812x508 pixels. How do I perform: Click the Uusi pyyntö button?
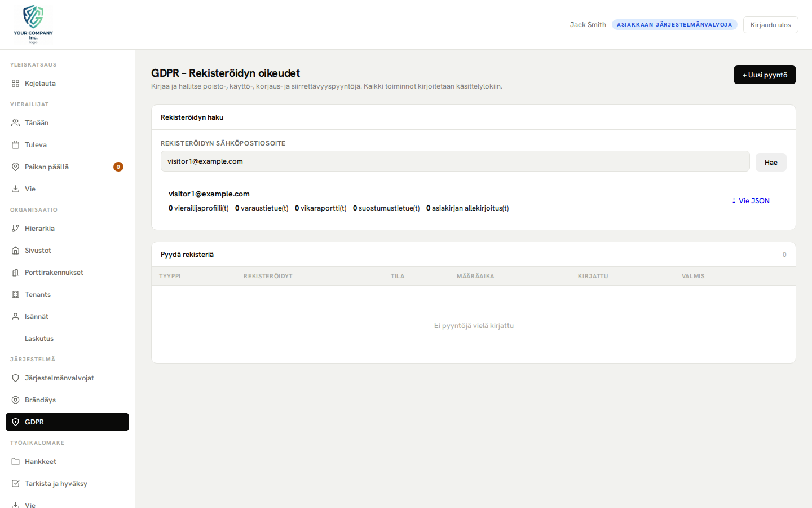tap(765, 75)
